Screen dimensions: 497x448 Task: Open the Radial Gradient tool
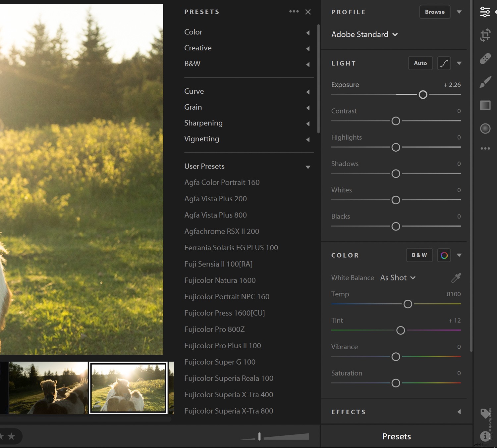click(485, 128)
